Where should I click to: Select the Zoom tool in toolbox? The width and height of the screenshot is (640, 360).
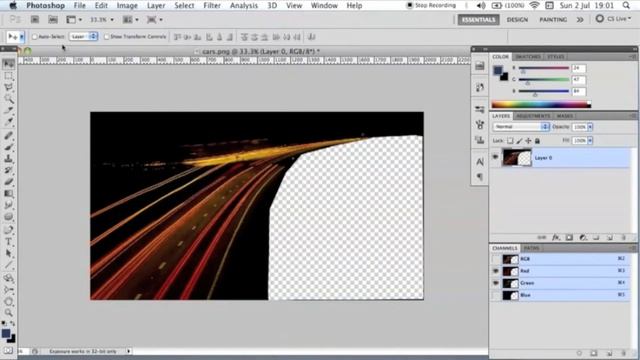pyautogui.click(x=9, y=313)
